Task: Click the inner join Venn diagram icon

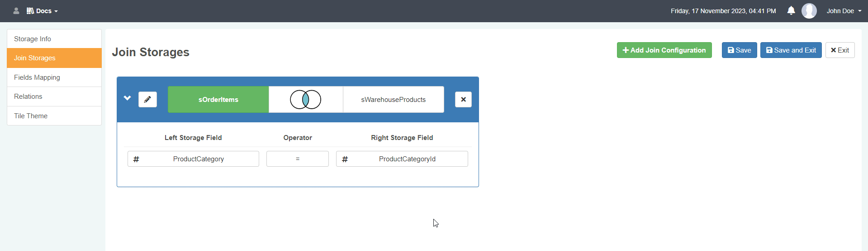Action: [306, 100]
